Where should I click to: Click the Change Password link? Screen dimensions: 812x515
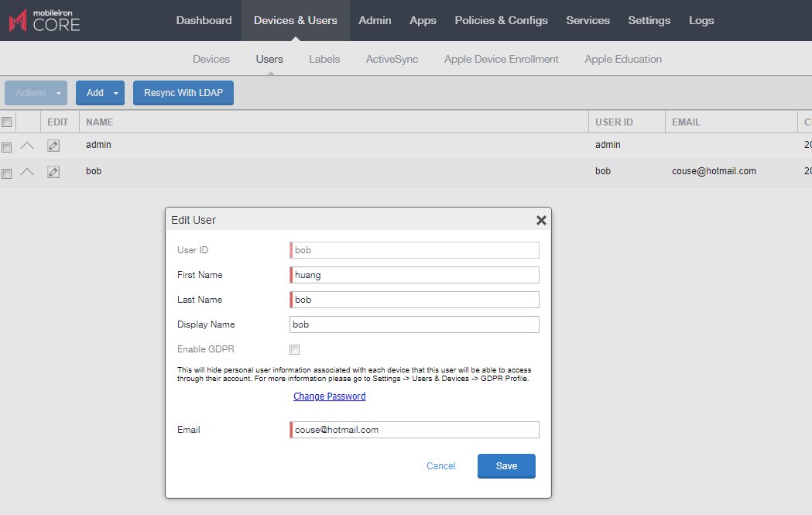click(329, 396)
